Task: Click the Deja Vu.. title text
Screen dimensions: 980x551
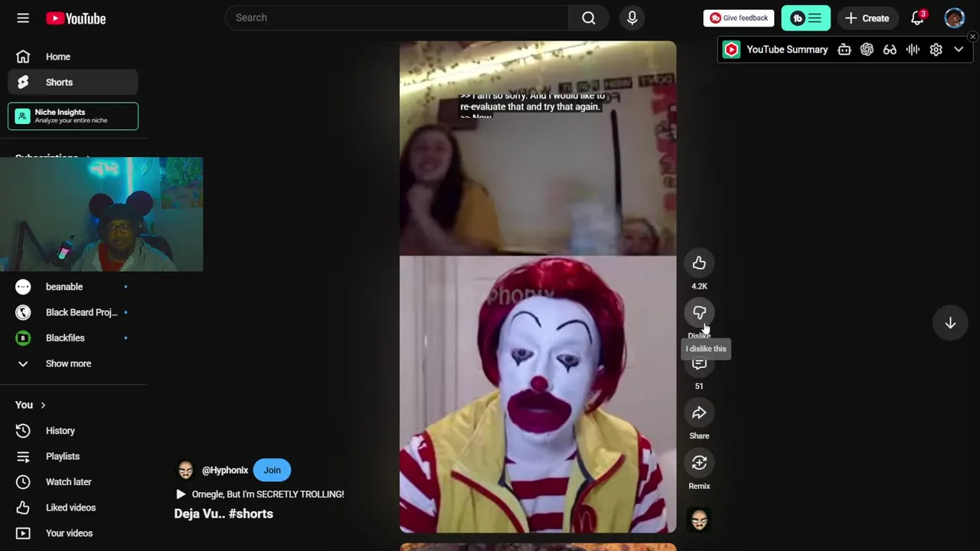Action: point(199,514)
